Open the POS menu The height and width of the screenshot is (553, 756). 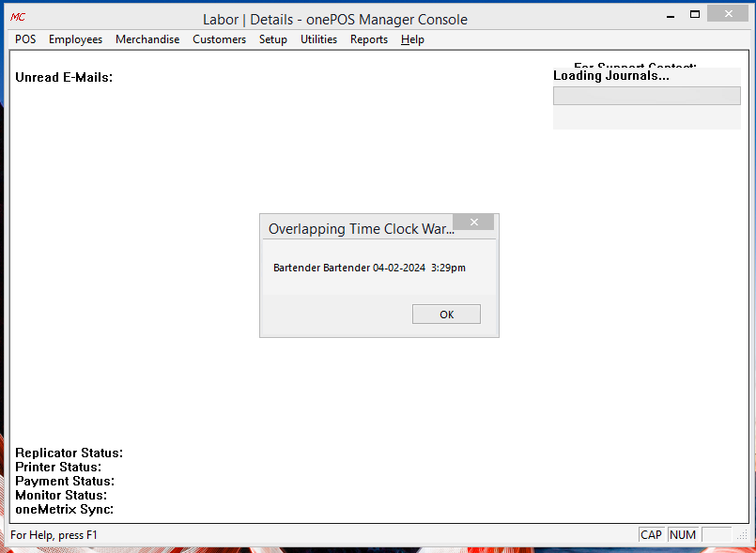click(x=25, y=39)
